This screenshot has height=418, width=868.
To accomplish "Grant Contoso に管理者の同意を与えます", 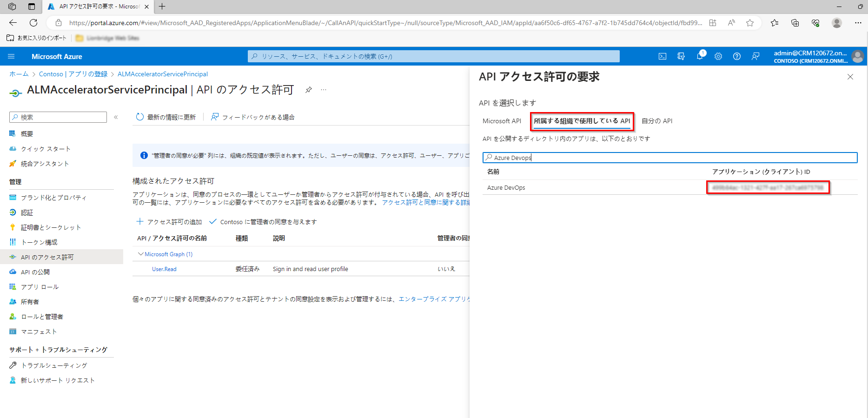I will (263, 222).
